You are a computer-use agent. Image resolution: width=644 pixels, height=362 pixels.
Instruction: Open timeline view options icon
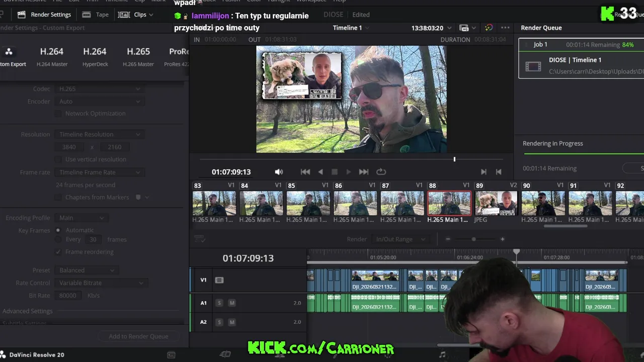click(200, 239)
